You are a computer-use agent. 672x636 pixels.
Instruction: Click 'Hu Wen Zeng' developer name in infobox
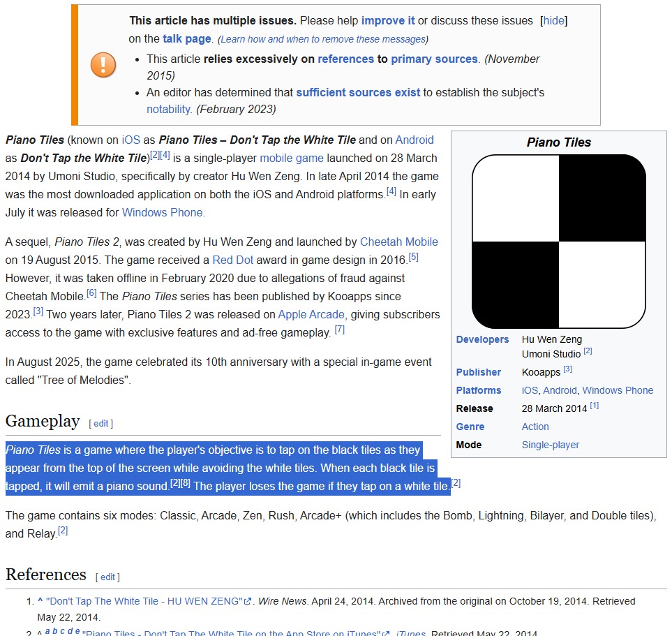551,339
